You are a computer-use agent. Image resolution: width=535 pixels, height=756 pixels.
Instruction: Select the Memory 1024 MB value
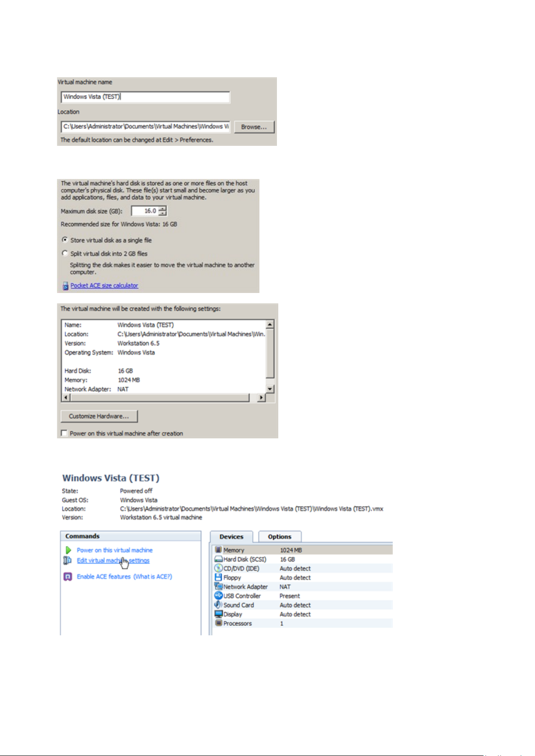coord(291,550)
